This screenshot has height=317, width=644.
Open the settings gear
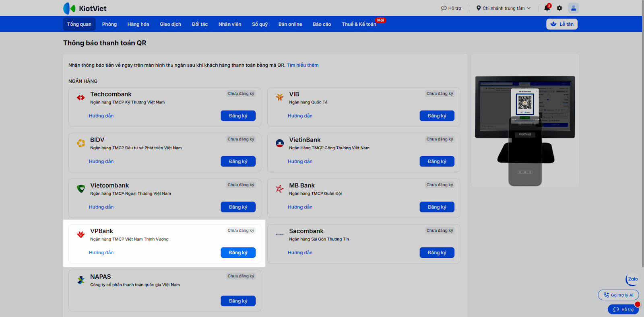tap(559, 8)
